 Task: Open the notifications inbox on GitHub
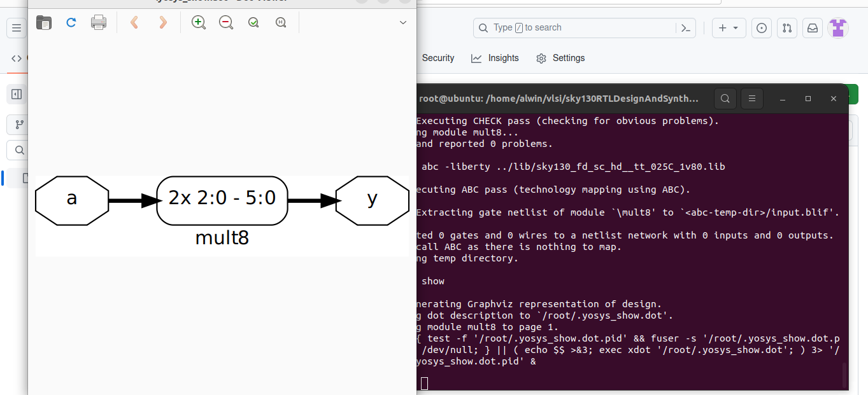[812, 27]
